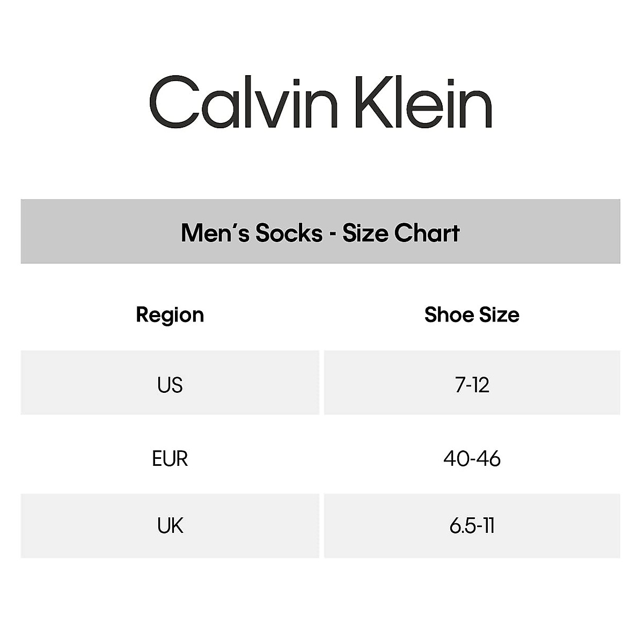Click the hyphen in the title banner
644x644 pixels.
coord(333,234)
